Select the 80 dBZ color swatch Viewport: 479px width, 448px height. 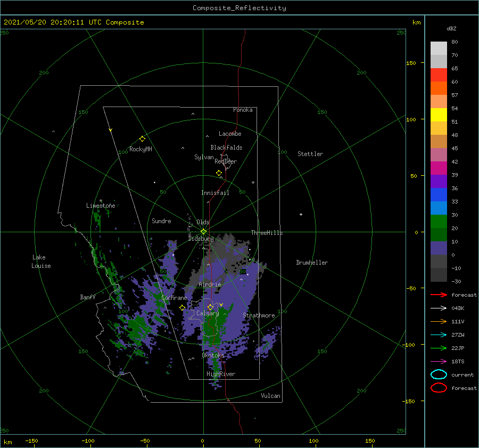[x=439, y=48]
